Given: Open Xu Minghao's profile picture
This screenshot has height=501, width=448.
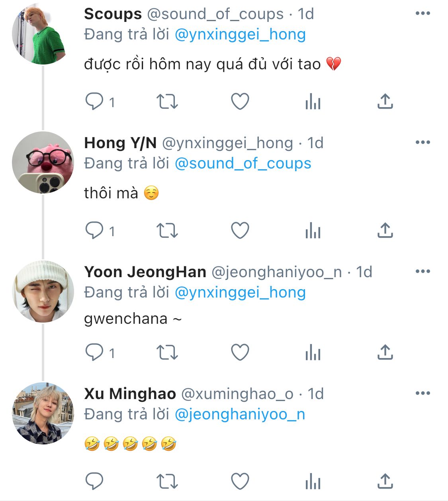Looking at the screenshot, I should (x=43, y=413).
